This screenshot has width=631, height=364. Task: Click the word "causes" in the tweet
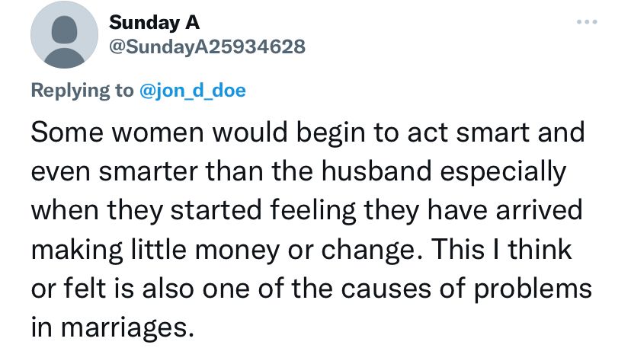tap(386, 289)
